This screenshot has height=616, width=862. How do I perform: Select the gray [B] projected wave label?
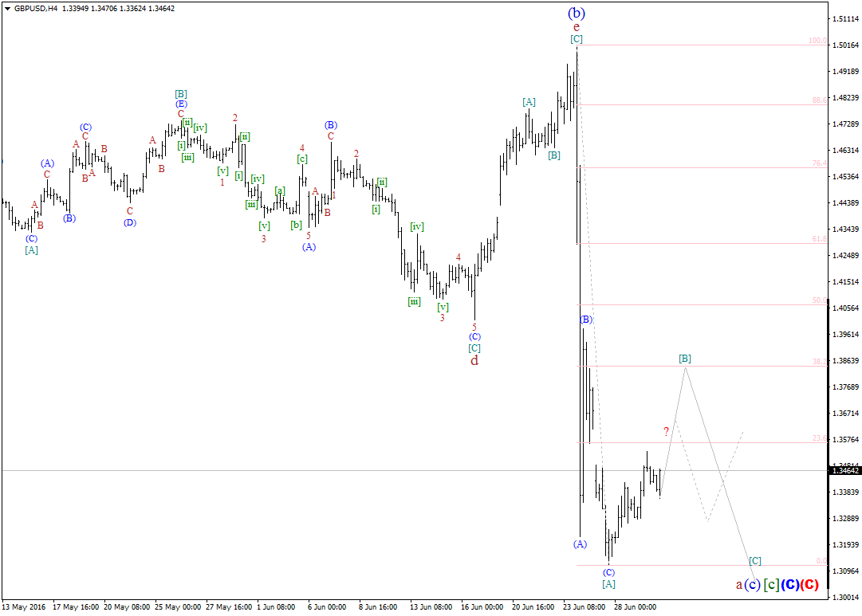684,359
